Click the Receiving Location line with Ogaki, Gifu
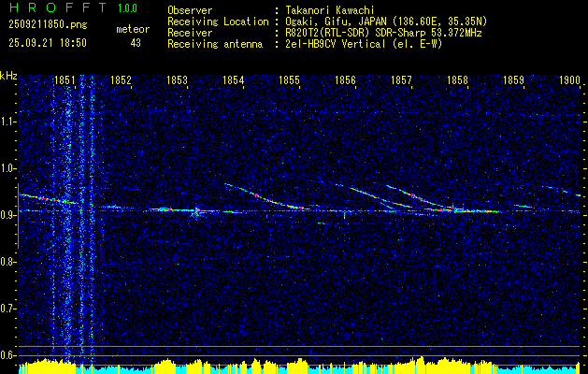This screenshot has height=374, width=588. (327, 22)
